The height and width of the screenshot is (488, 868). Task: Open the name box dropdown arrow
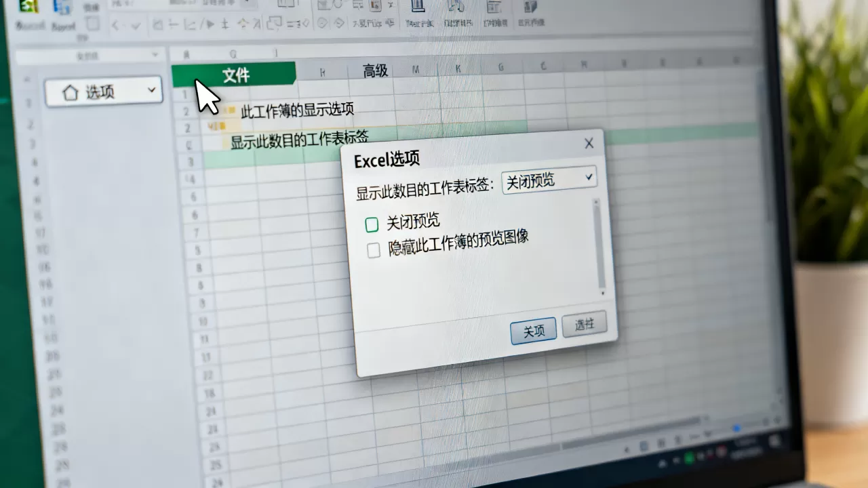[155, 54]
